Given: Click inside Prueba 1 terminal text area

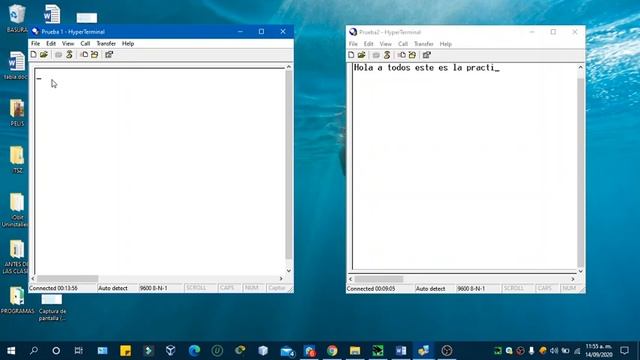Looking at the screenshot, I should 160,171.
